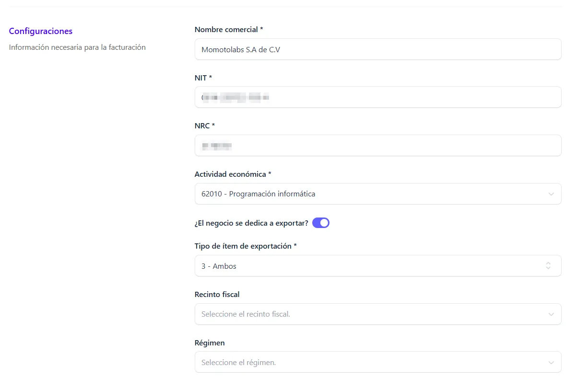Click the chevron icon in Recinto fiscal

[x=551, y=314]
